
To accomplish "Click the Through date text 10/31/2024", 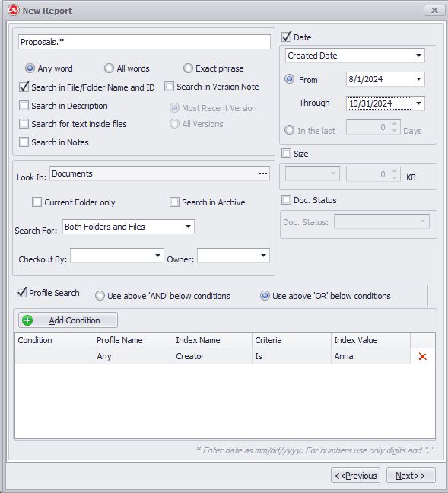I will coord(379,103).
